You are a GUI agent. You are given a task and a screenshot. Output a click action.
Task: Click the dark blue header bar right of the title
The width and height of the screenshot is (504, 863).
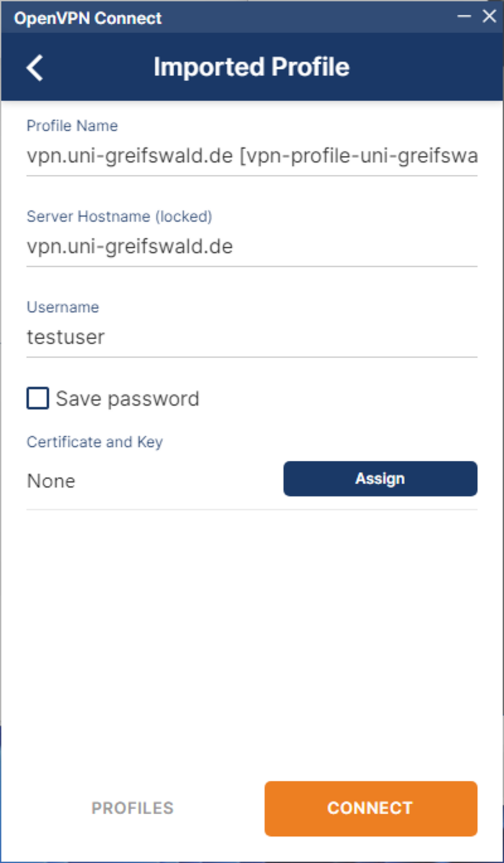click(424, 67)
